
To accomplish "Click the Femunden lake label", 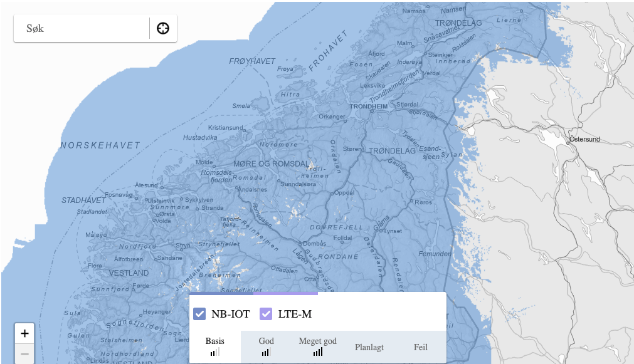I will point(435,254).
